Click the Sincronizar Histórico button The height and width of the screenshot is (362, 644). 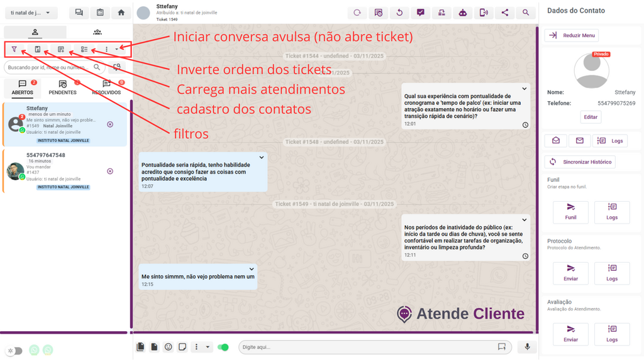click(x=580, y=162)
